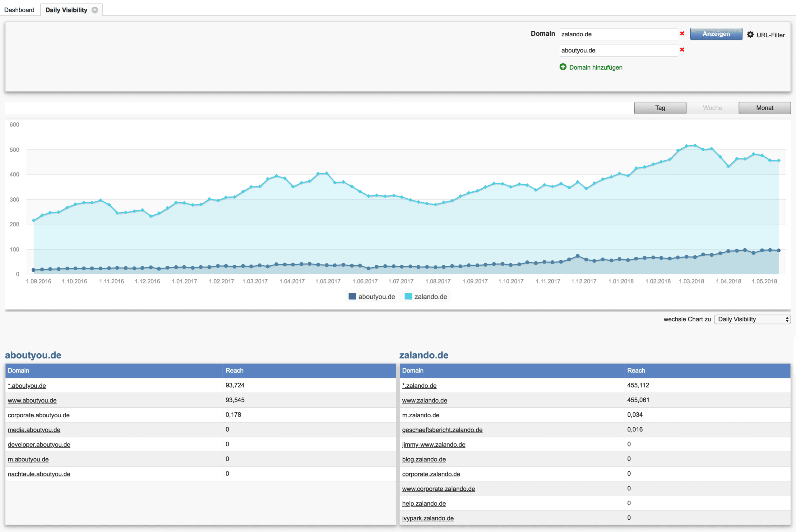This screenshot has height=532, width=796.
Task: Focus the zalando.de domain input field
Action: [x=618, y=34]
